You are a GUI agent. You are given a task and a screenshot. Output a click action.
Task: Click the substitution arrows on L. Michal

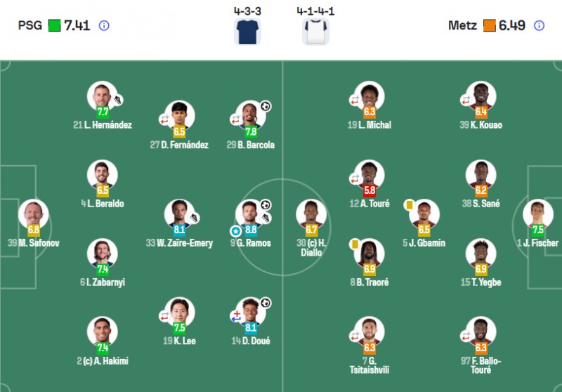point(355,100)
